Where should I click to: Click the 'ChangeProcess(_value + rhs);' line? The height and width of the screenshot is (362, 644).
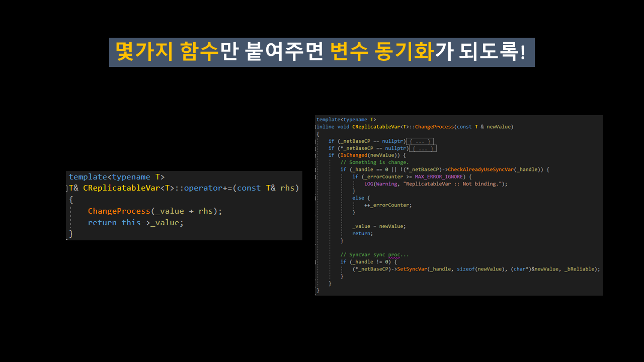click(155, 211)
